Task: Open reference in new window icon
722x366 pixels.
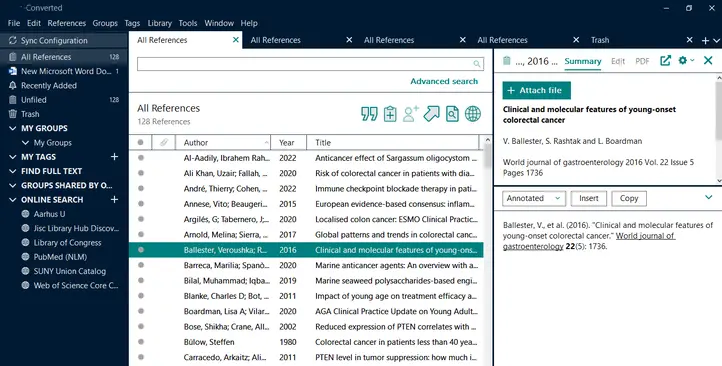Action: [665, 61]
